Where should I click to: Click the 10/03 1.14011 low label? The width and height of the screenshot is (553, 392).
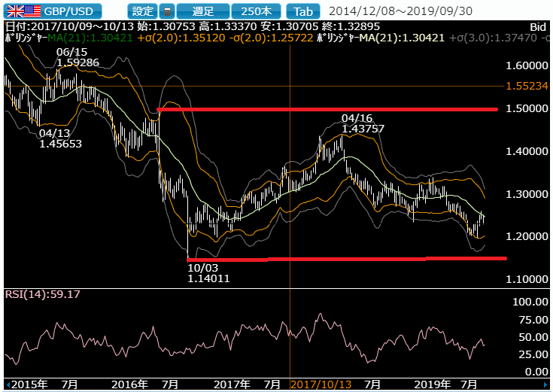coord(208,273)
